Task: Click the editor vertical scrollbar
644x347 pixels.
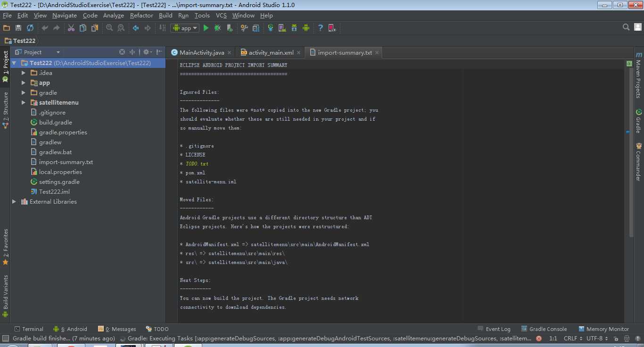Action: pos(631,153)
